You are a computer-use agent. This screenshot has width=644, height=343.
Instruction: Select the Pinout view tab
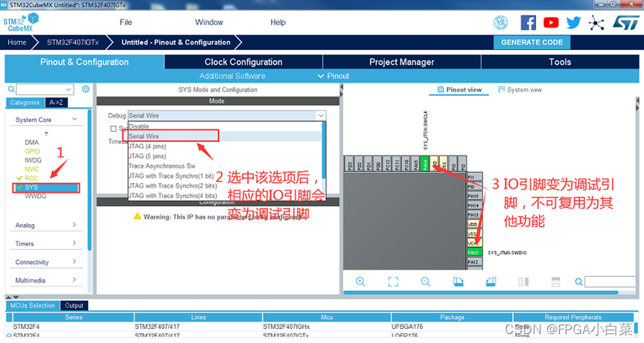459,89
